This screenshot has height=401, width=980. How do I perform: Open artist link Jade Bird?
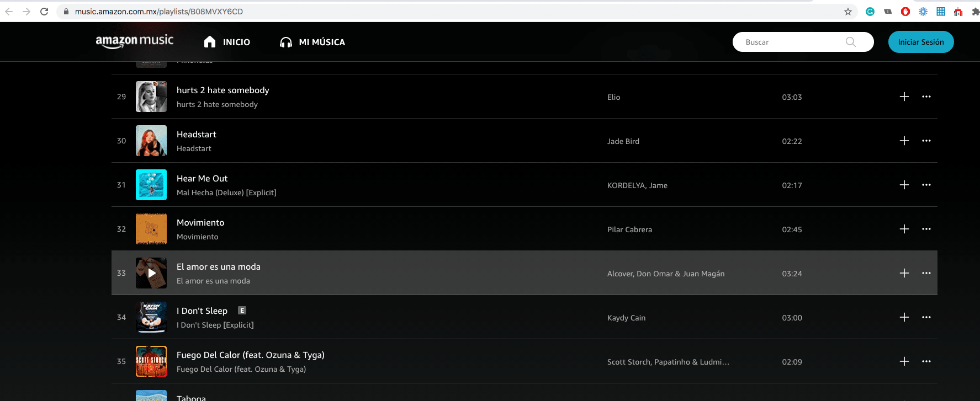(623, 141)
